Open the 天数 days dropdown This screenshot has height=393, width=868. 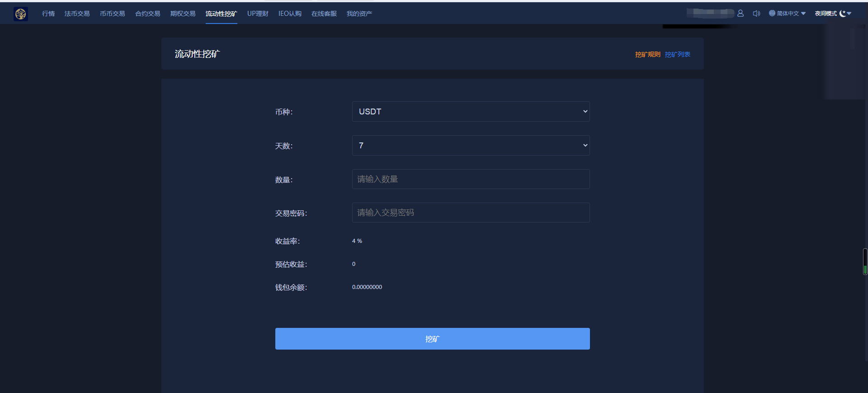pyautogui.click(x=471, y=146)
